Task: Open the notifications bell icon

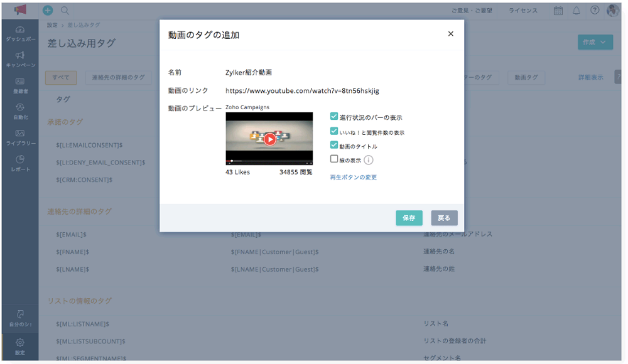Action: (577, 11)
